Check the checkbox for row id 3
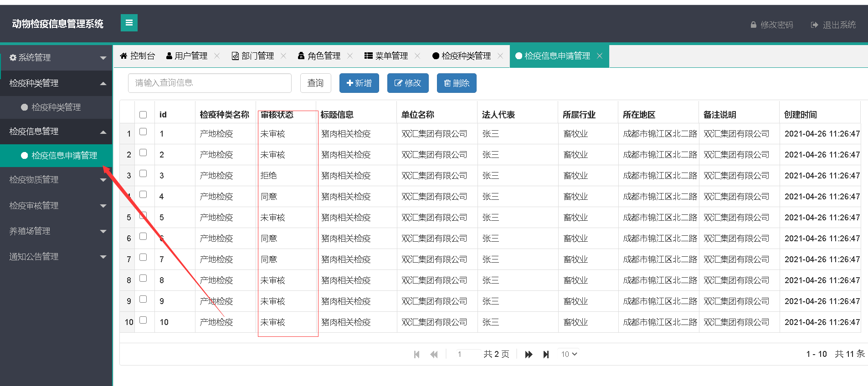868x386 pixels. pos(143,173)
